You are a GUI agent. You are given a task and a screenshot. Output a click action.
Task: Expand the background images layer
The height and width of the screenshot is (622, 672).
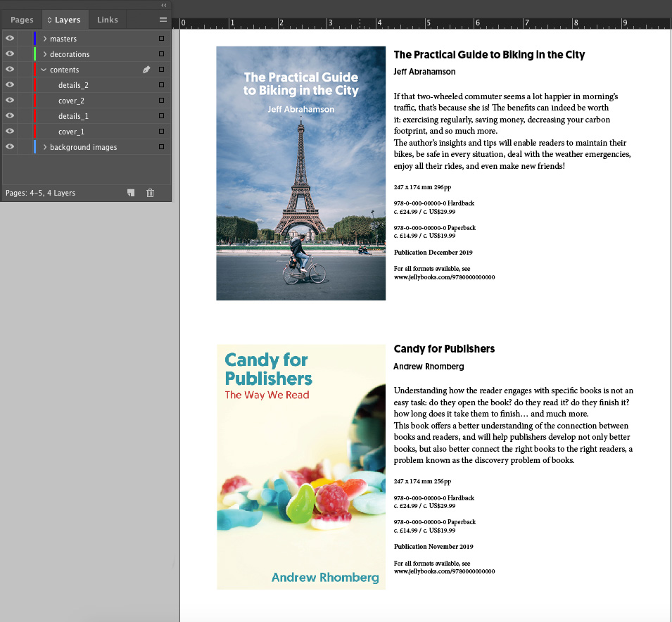click(x=45, y=147)
